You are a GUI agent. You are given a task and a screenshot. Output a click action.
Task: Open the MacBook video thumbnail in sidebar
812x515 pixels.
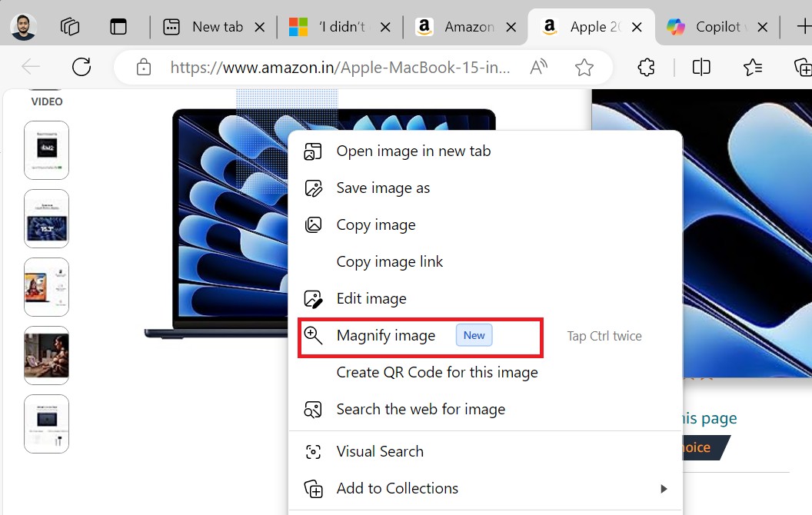pos(46,150)
